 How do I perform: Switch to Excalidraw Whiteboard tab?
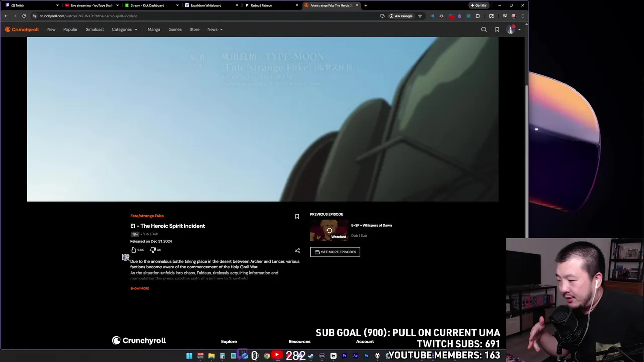210,5
